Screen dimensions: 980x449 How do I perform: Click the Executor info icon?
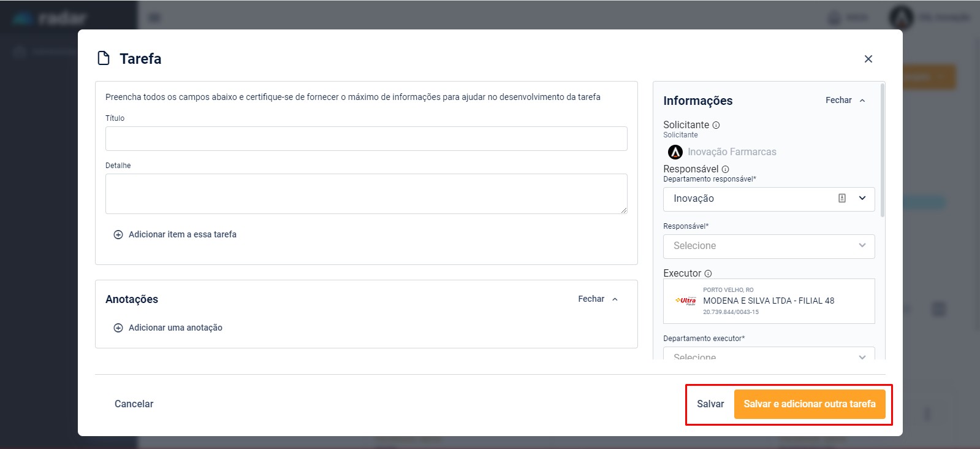point(708,274)
